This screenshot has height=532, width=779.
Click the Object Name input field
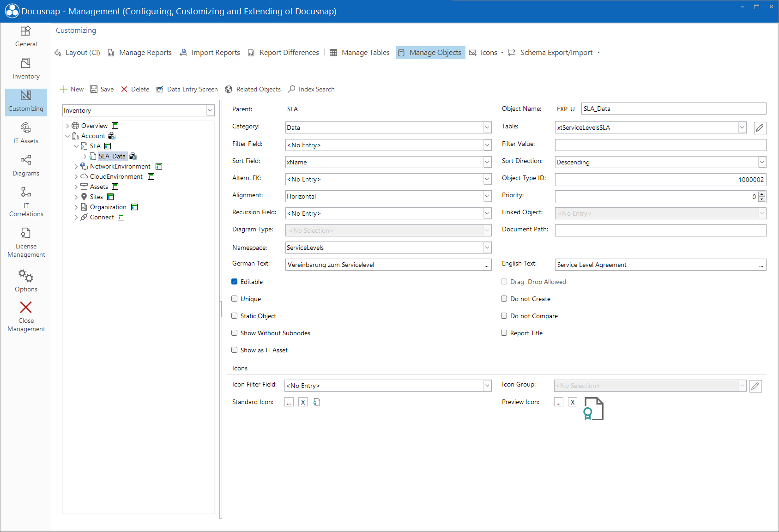click(x=674, y=109)
